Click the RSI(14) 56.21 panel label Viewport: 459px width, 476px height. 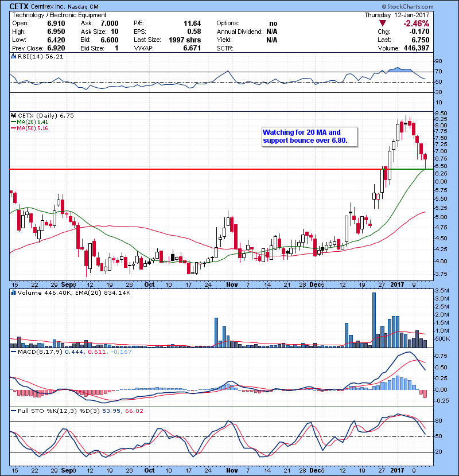click(x=40, y=56)
